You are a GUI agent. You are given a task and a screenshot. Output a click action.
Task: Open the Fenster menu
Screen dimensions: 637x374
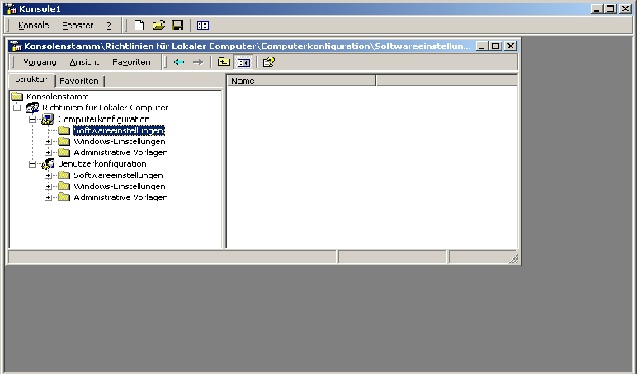coord(78,25)
